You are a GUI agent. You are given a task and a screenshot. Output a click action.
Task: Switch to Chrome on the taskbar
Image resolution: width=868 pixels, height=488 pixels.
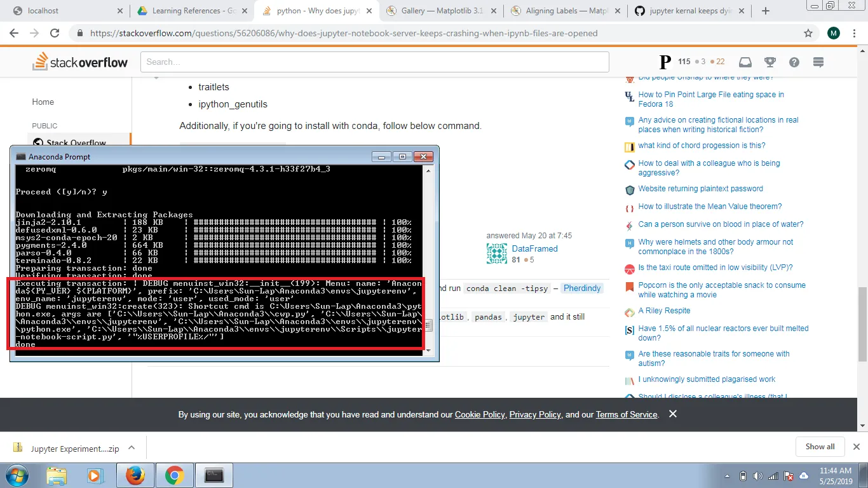175,475
